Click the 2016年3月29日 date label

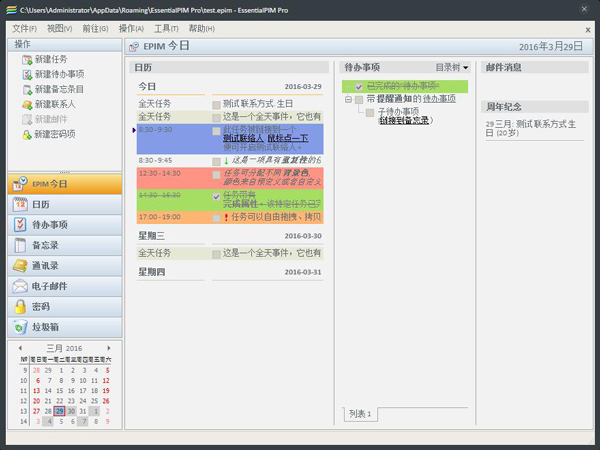(x=551, y=47)
